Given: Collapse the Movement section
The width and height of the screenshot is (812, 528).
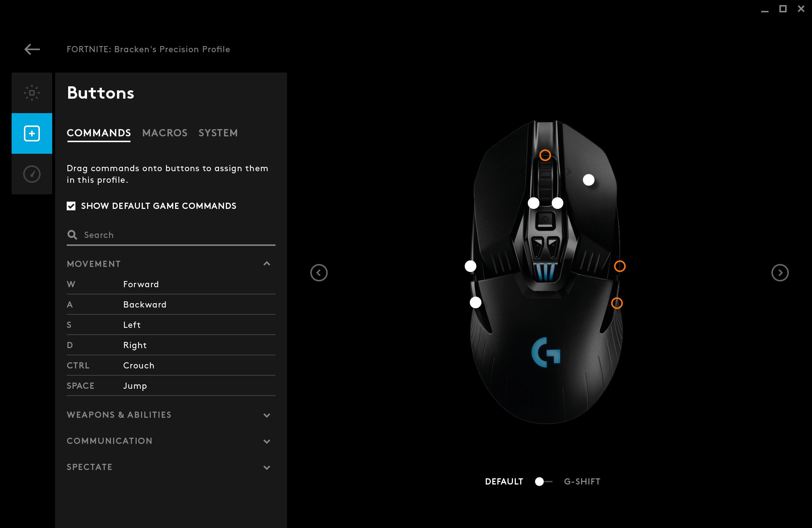Looking at the screenshot, I should coord(267,264).
